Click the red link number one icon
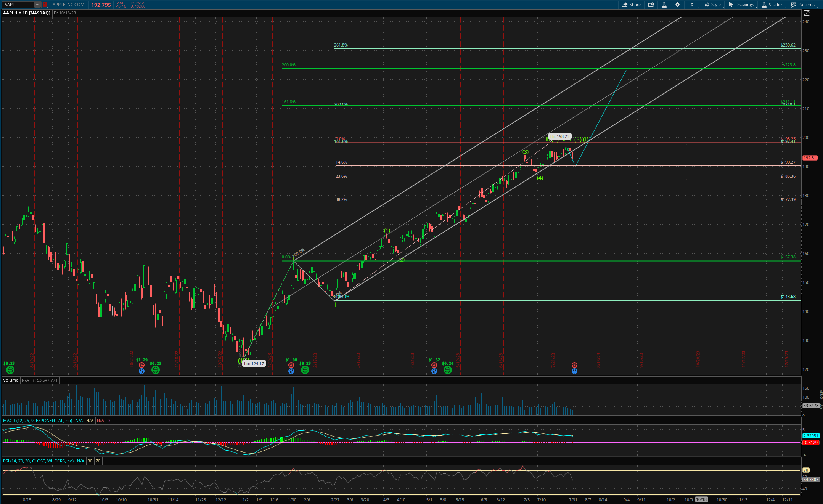Screen dimensions: 823x504 tap(45, 5)
